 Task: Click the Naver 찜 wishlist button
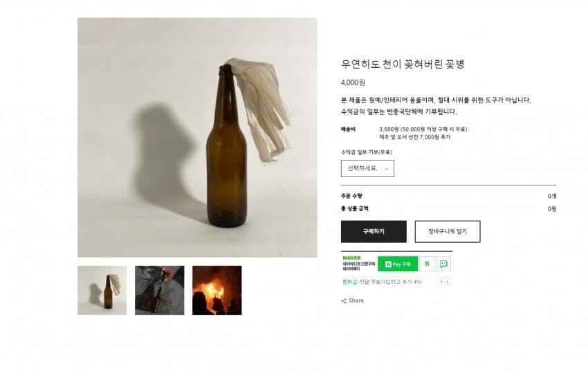point(427,264)
